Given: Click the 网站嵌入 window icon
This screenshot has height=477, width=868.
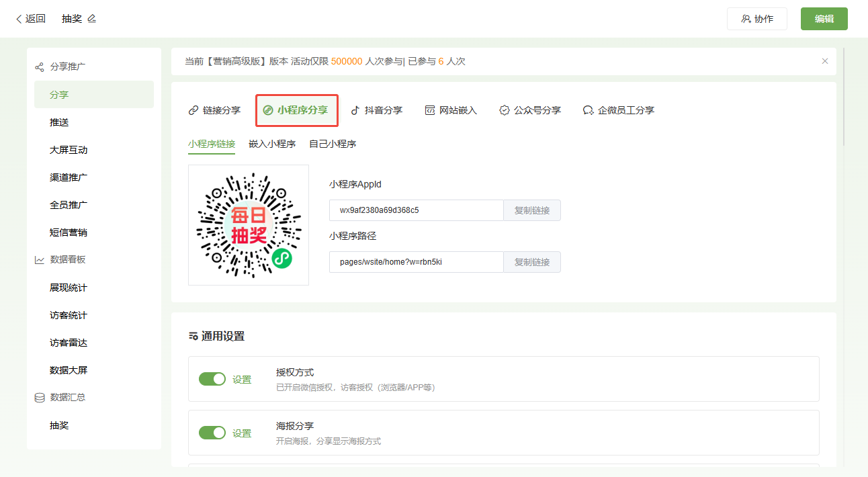Looking at the screenshot, I should pos(430,110).
